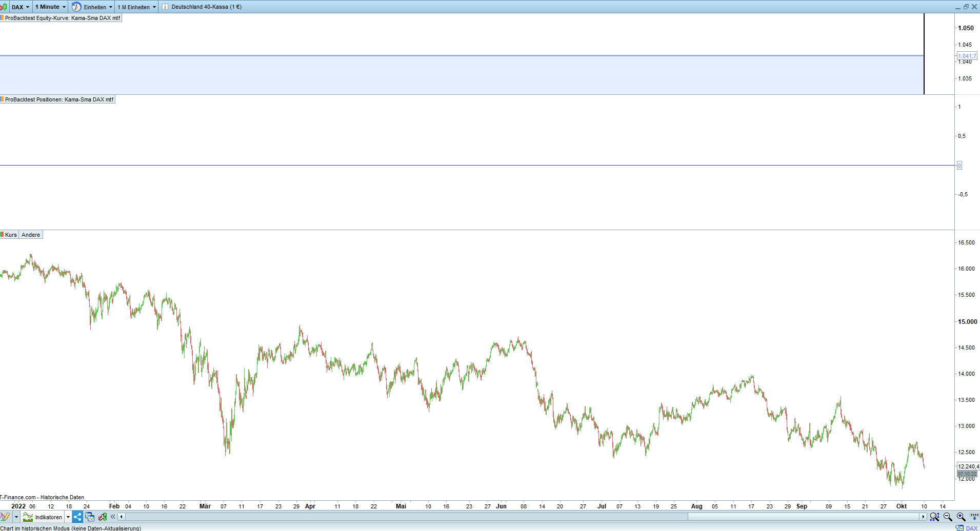This screenshot has width=980, height=531.
Task: Click the Kurs price label
Action: tap(11, 235)
